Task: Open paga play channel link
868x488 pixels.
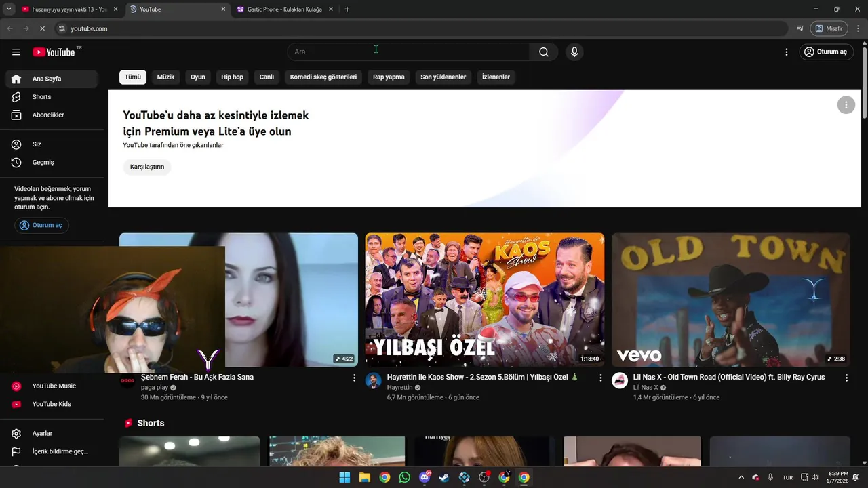Action: click(155, 388)
